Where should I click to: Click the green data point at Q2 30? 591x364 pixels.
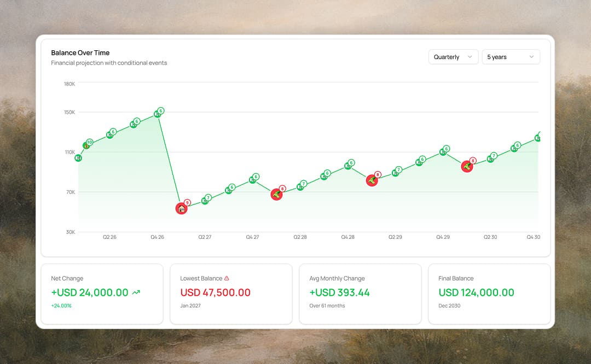tap(490, 159)
